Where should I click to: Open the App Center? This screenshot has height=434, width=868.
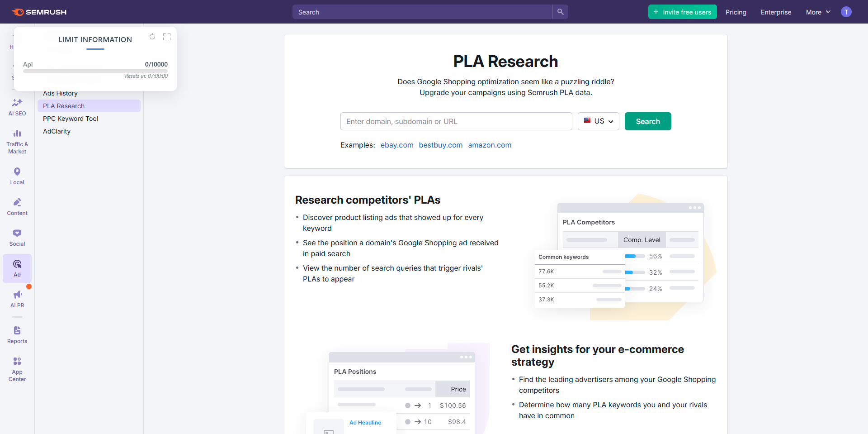click(x=17, y=368)
